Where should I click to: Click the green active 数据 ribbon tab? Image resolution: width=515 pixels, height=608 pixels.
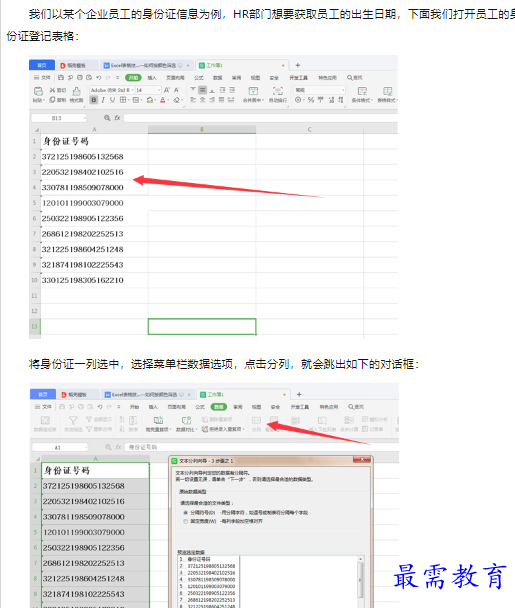click(219, 407)
